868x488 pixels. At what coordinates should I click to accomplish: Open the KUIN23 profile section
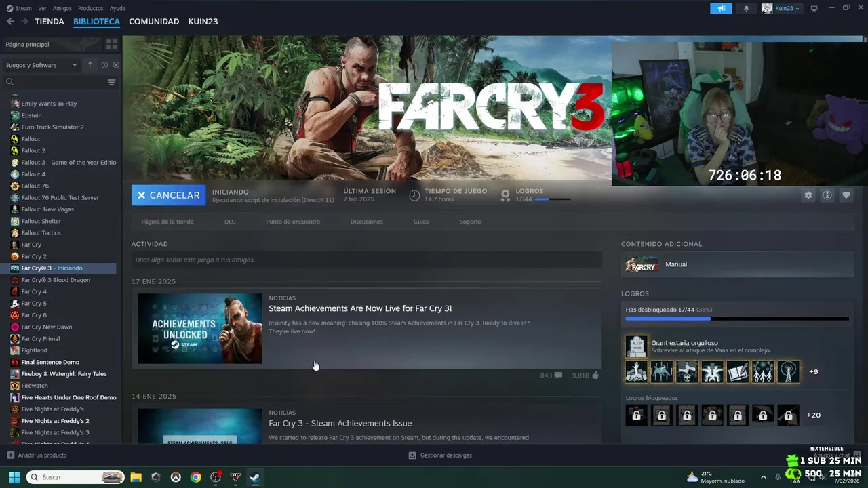[203, 22]
